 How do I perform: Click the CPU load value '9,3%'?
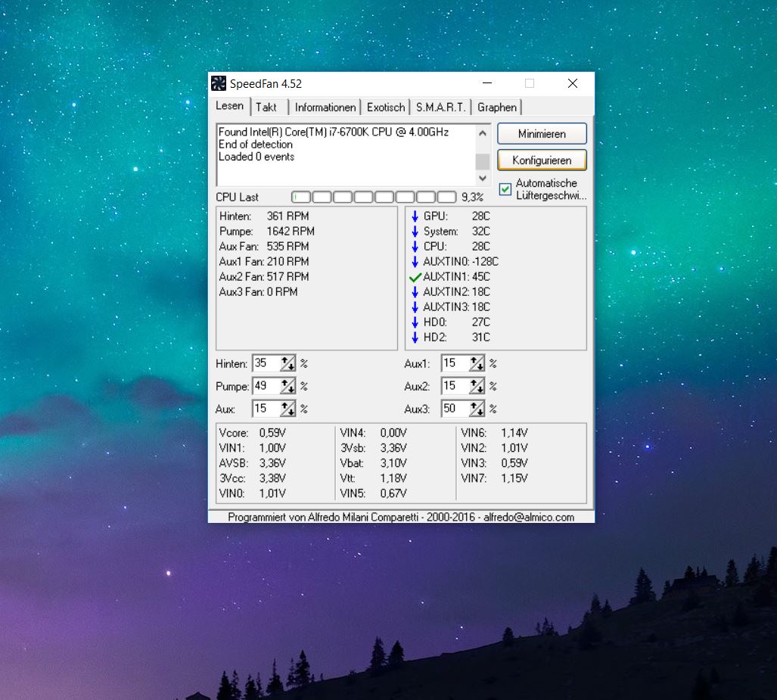click(x=472, y=198)
